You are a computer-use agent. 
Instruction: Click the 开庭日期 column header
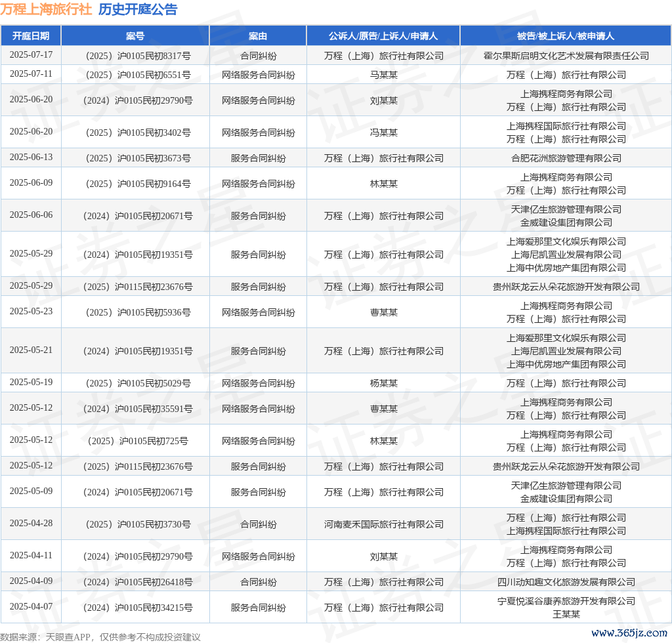point(31,36)
